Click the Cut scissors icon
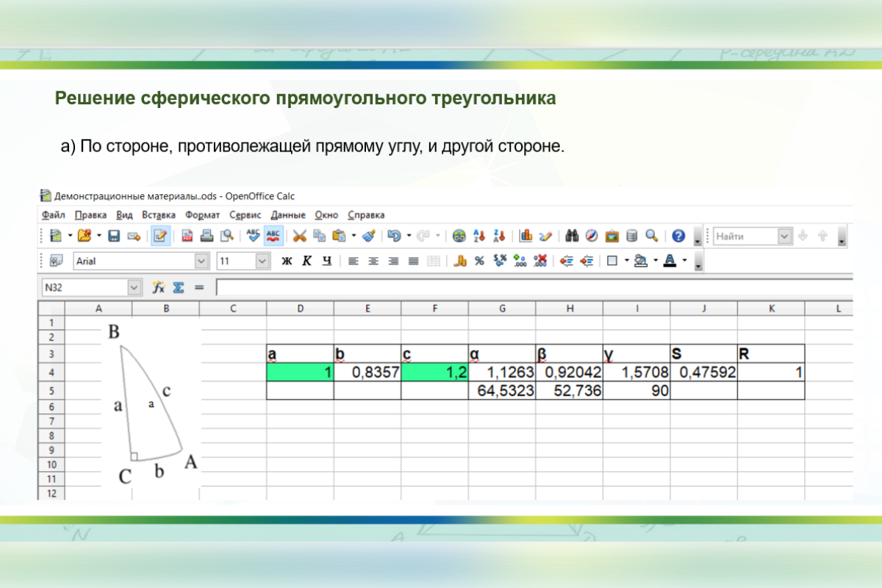Screen dimensions: 882x588 (299, 236)
